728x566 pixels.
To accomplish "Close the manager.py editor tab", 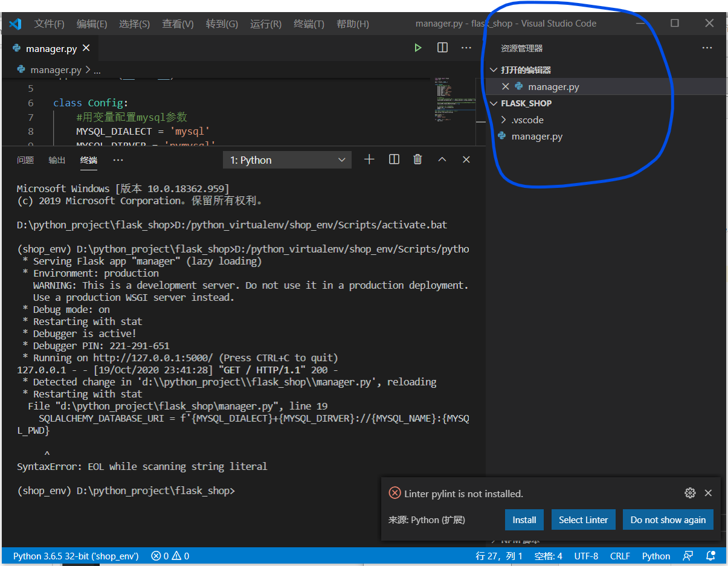I will point(86,48).
